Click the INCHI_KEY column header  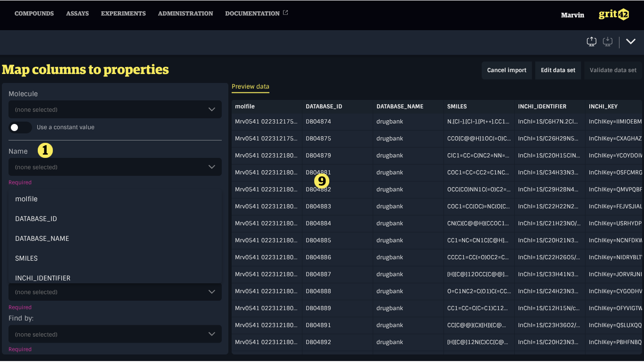click(x=614, y=107)
